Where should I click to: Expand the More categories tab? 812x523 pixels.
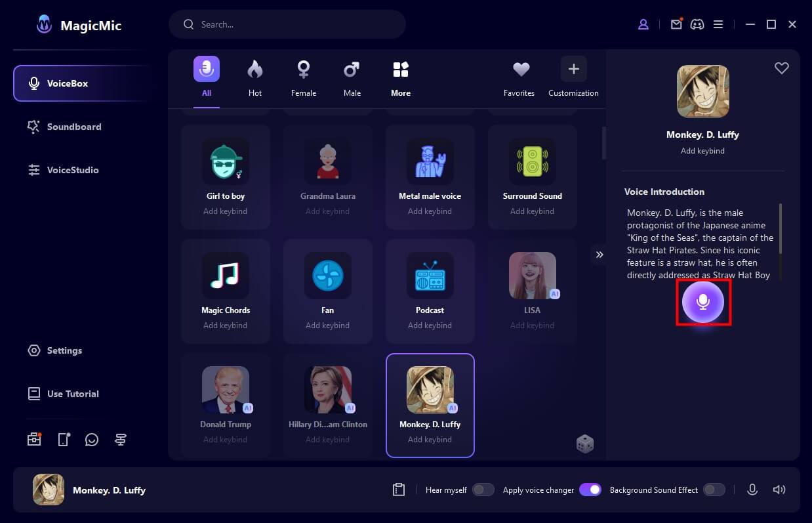coord(401,77)
